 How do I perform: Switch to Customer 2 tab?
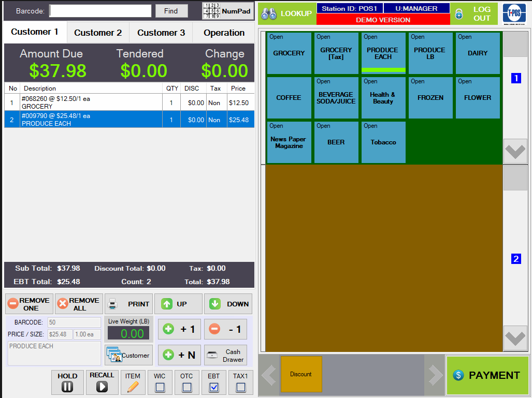[x=98, y=33]
